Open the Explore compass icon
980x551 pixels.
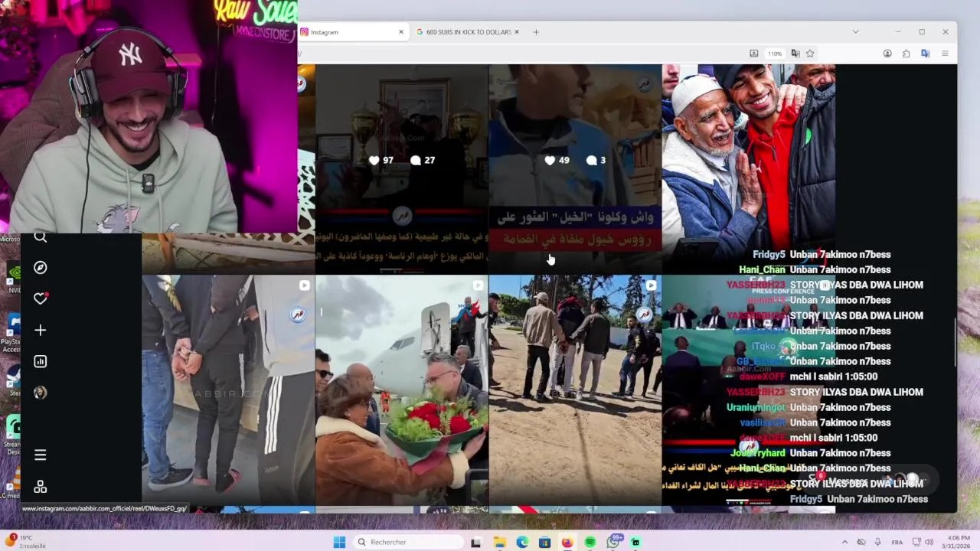click(x=41, y=268)
